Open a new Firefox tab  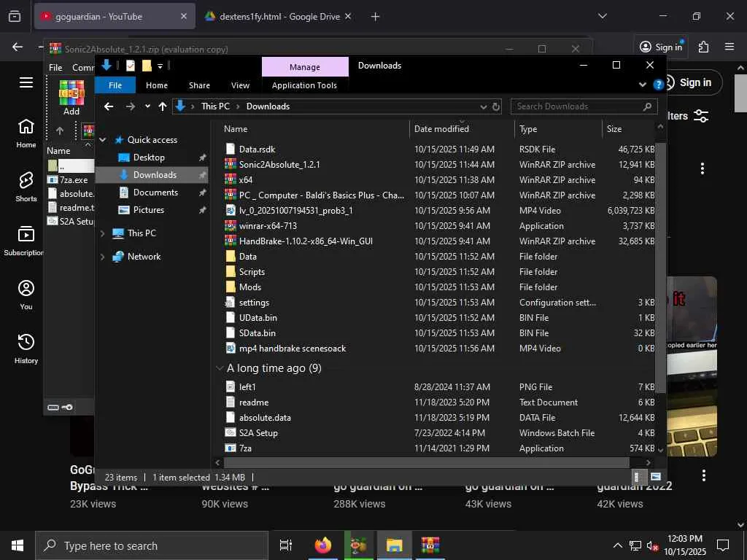(376, 17)
